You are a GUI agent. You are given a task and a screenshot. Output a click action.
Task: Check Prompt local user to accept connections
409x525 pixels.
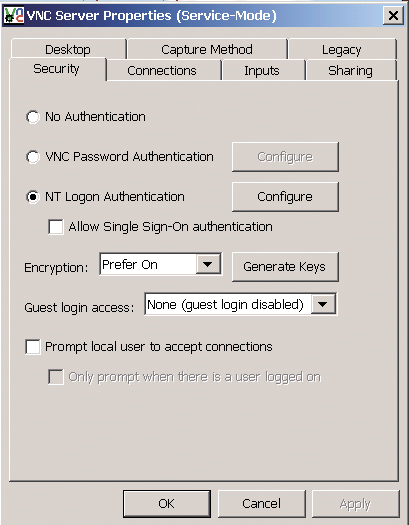(33, 347)
